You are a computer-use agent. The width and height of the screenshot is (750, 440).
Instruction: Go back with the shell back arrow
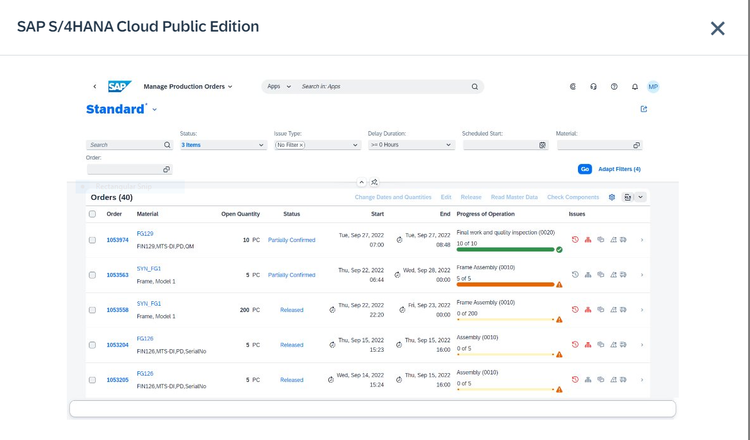pos(95,87)
